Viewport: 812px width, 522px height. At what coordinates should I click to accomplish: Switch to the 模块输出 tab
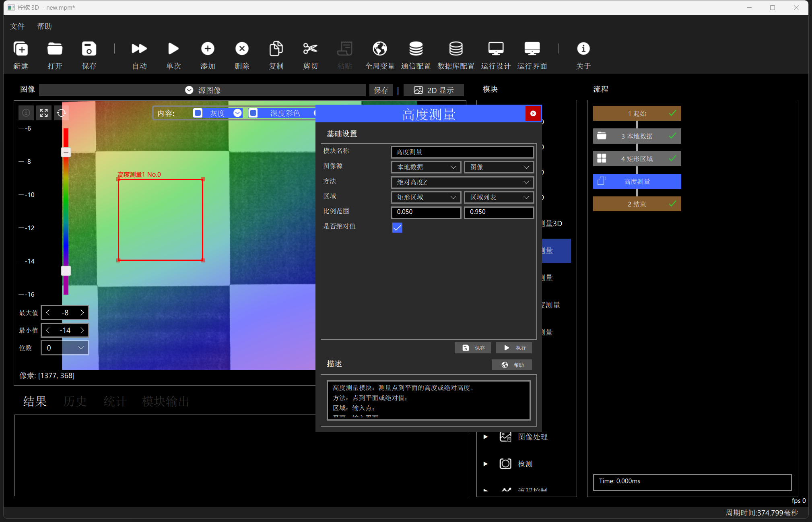tap(165, 401)
